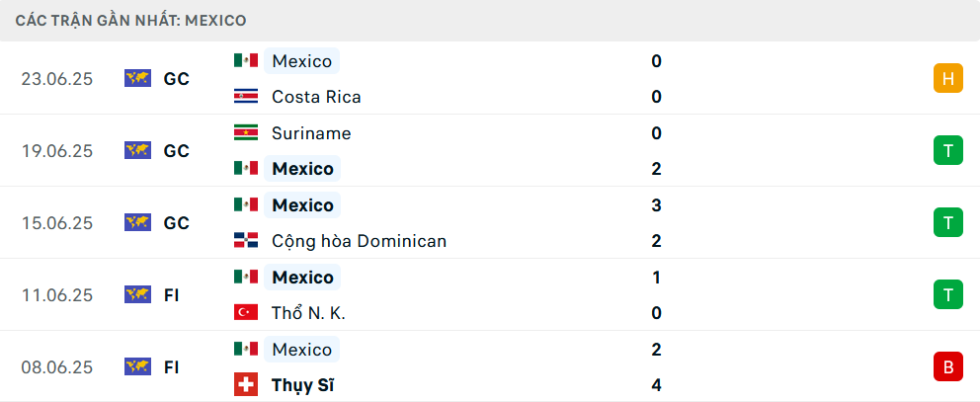980x402 pixels.
Task: Click the Switzerland flag icon
Action: pos(246,384)
